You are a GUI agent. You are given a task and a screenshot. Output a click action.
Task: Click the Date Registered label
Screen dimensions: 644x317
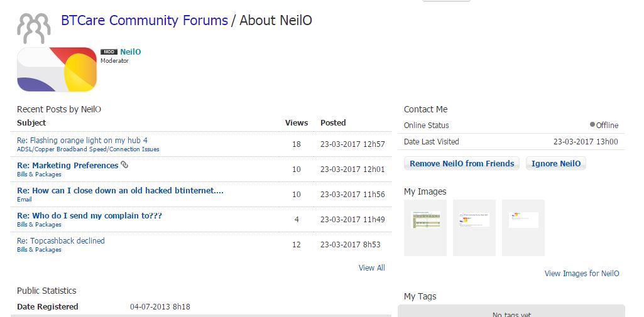(x=47, y=307)
